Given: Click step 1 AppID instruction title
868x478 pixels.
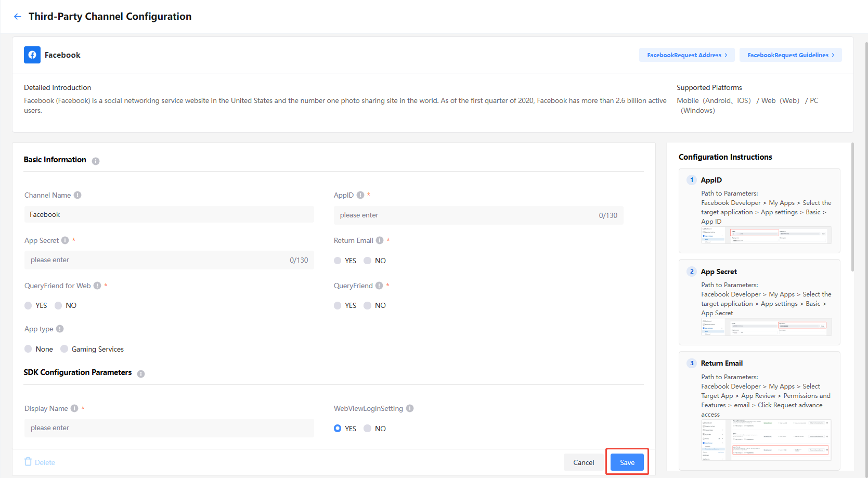Looking at the screenshot, I should click(x=711, y=180).
